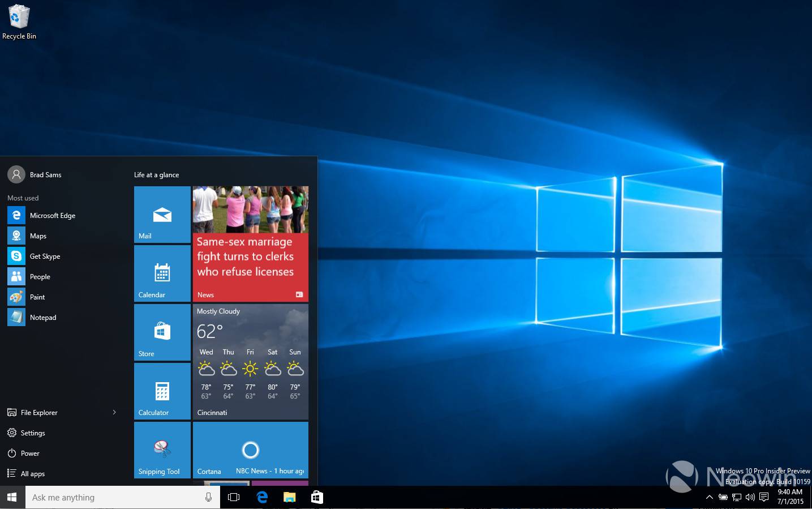Click the microphone icon in search box

(208, 497)
